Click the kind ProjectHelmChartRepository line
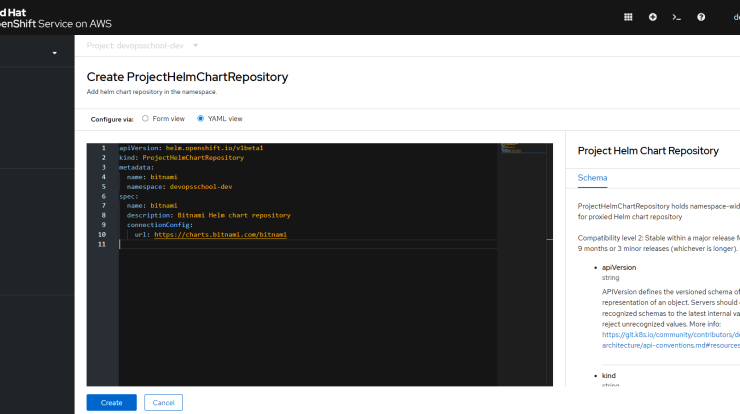 [x=181, y=158]
